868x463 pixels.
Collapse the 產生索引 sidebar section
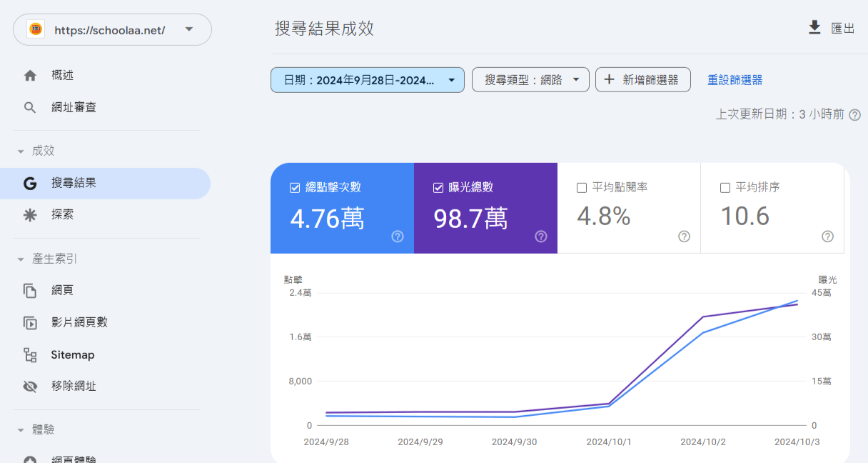point(21,259)
